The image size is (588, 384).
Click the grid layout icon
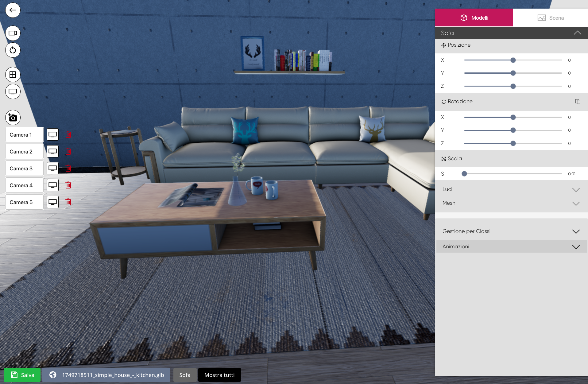(x=13, y=75)
